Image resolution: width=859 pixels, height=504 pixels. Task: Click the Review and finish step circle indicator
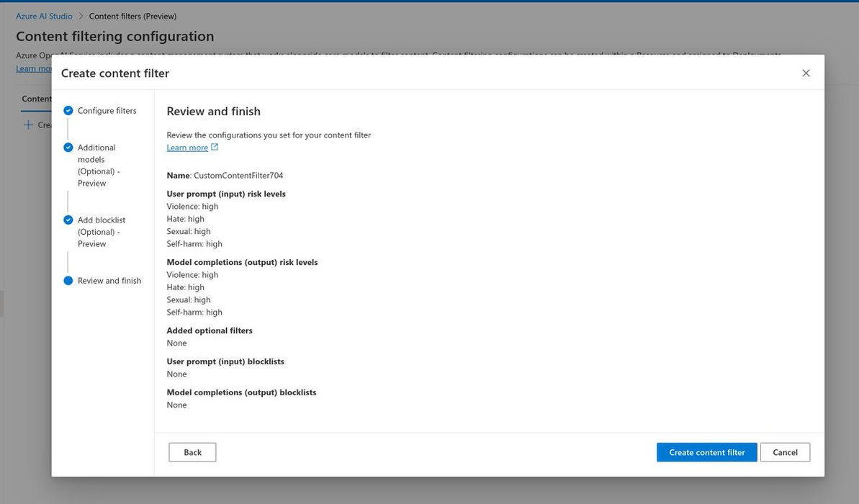tap(68, 281)
